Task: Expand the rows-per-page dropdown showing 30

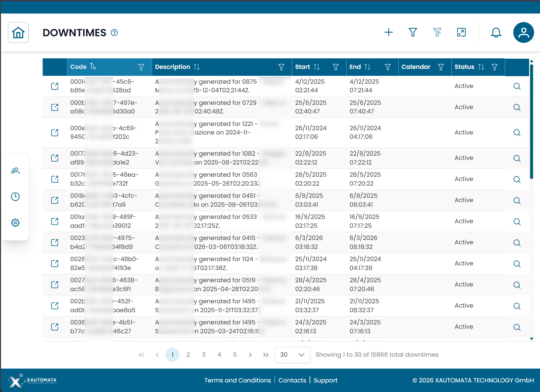Action: tap(292, 355)
